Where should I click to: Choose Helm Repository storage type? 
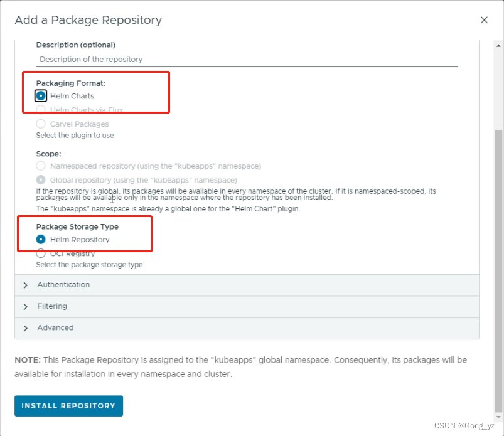coord(41,240)
